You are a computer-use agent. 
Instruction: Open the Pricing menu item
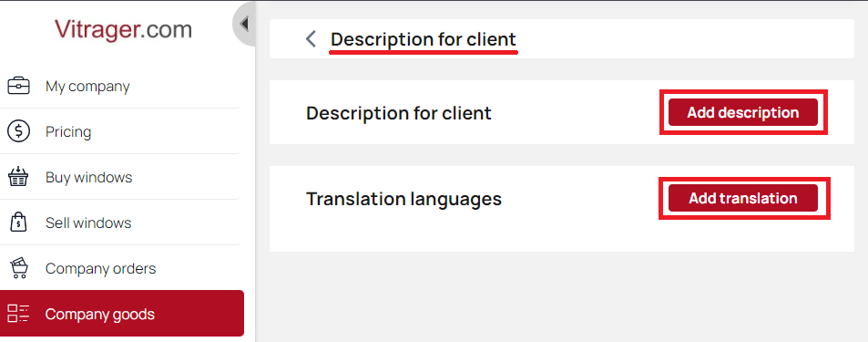coord(119,131)
